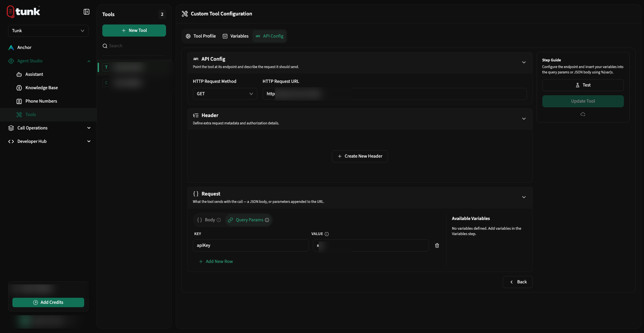Image resolution: width=644 pixels, height=333 pixels.
Task: Click the search magnifier icon in Tools
Action: pyautogui.click(x=105, y=46)
